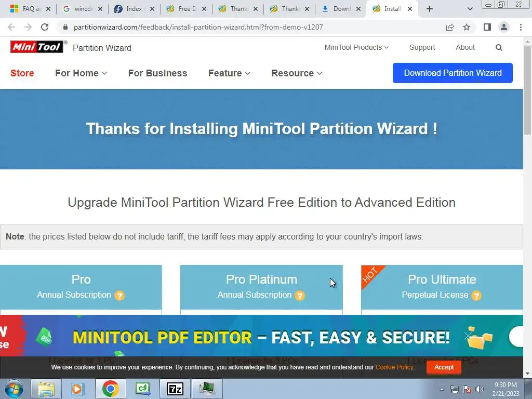Viewport: 532px width, 399px height.
Task: Click the Partition Wizard site title
Action: click(x=102, y=48)
